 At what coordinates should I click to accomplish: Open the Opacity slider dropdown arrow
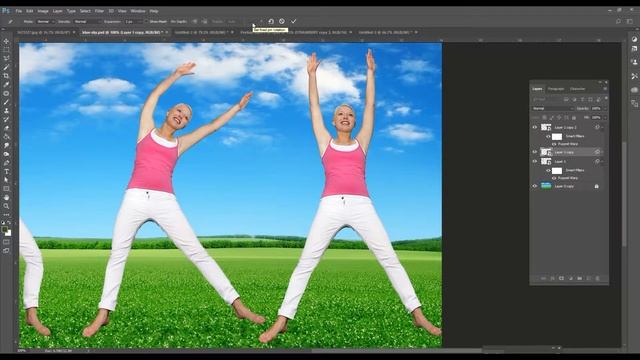coord(605,109)
